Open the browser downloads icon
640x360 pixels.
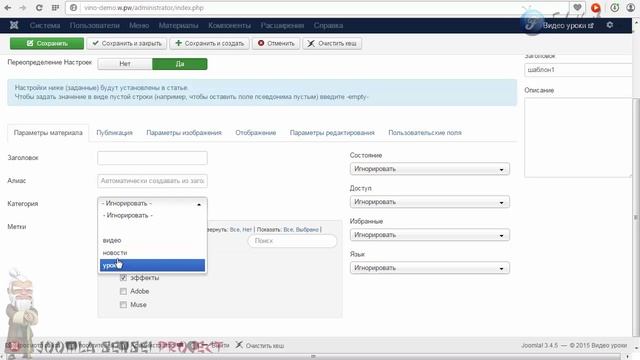click(614, 8)
